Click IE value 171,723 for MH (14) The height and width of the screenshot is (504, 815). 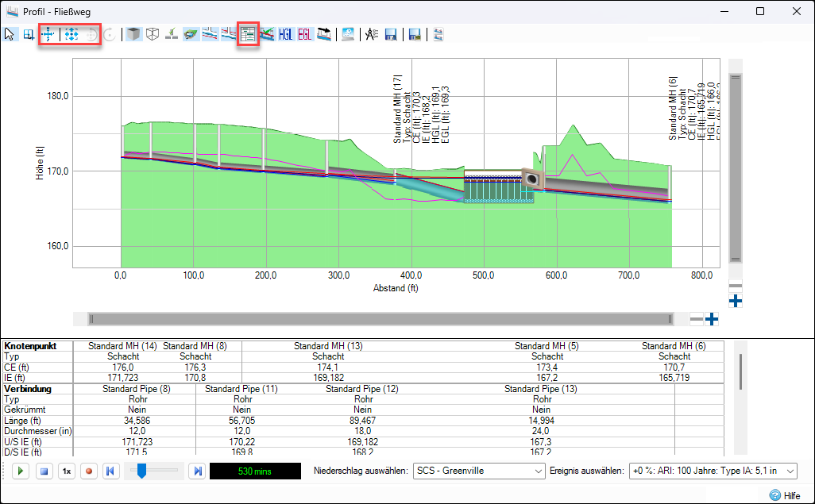tap(123, 378)
